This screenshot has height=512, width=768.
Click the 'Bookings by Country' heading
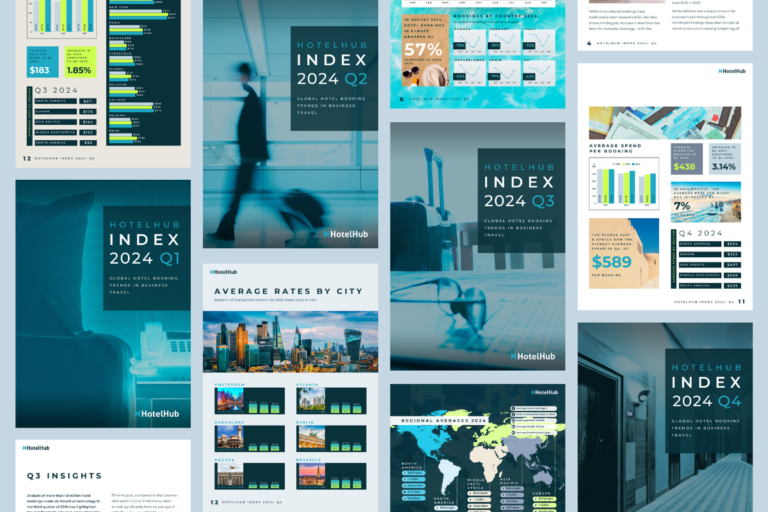(496, 16)
